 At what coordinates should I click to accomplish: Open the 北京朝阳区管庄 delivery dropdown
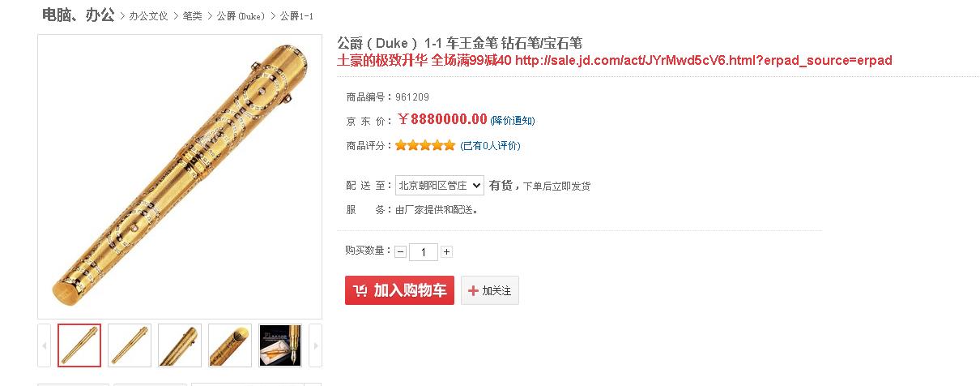point(440,185)
